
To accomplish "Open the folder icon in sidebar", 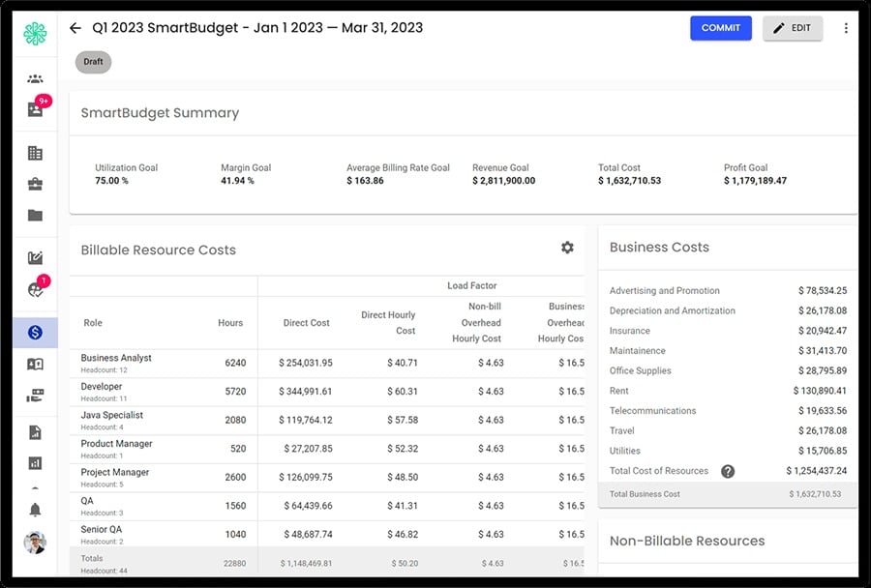I will pos(35,216).
